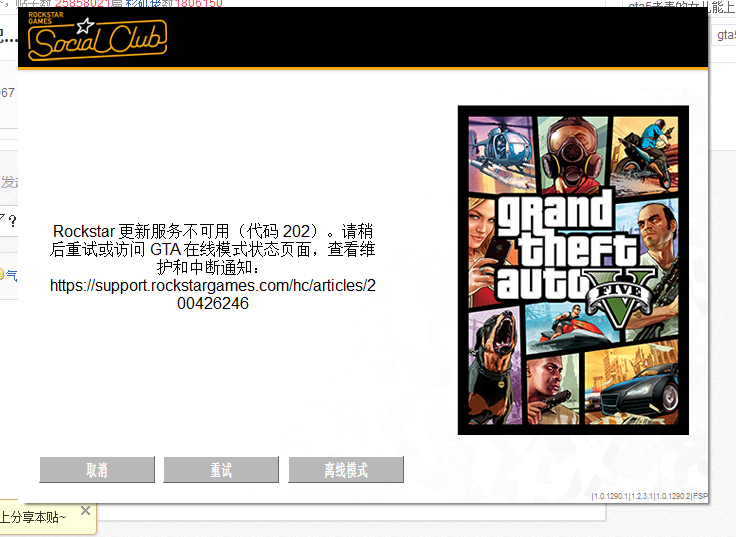Screen dimensions: 736x537
Task: Click the Rockstar Social Club logo
Action: point(97,37)
